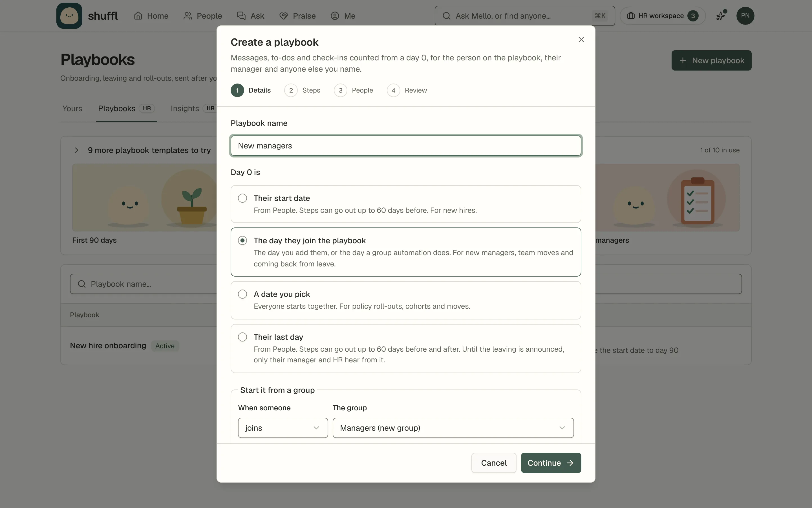Click the Cancel button
812x508 pixels.
(x=494, y=463)
